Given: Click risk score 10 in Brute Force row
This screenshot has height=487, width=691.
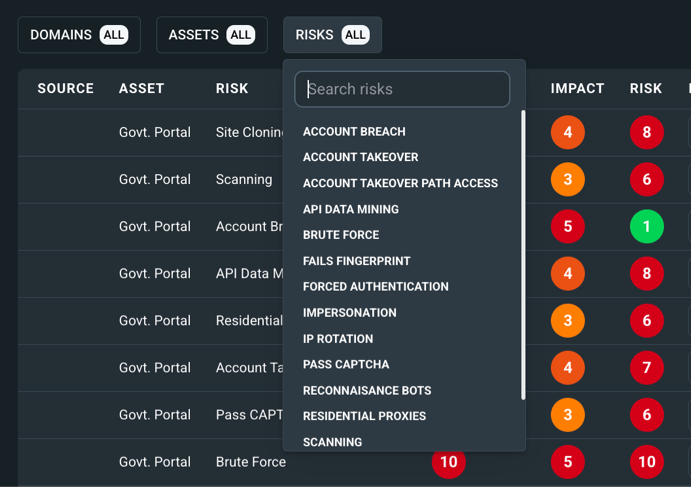Looking at the screenshot, I should point(646,461).
